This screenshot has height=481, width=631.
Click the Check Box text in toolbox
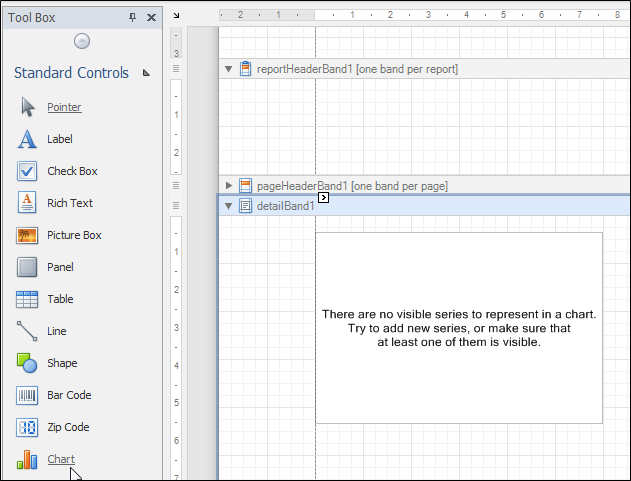[x=72, y=171]
